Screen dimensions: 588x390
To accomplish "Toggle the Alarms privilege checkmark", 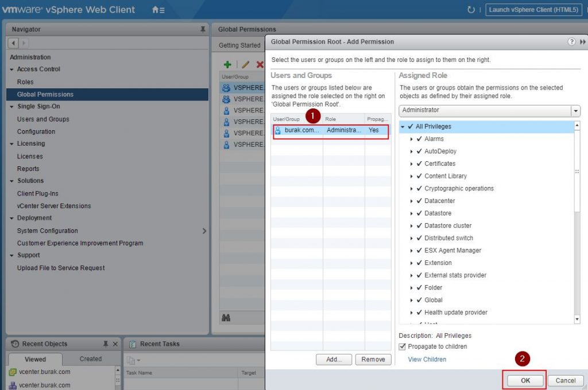I will [x=419, y=139].
